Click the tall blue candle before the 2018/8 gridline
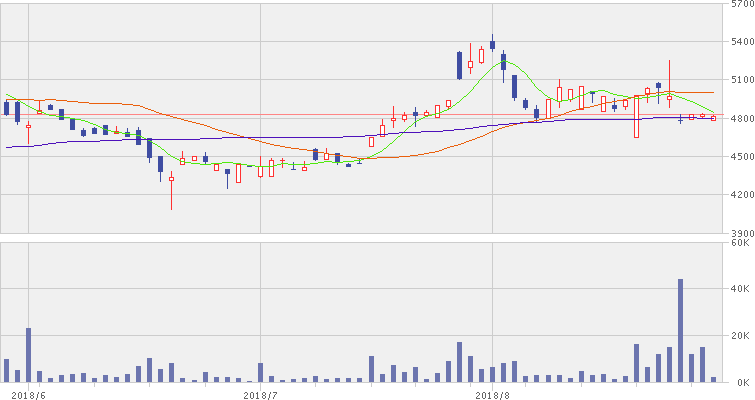 click(x=459, y=64)
